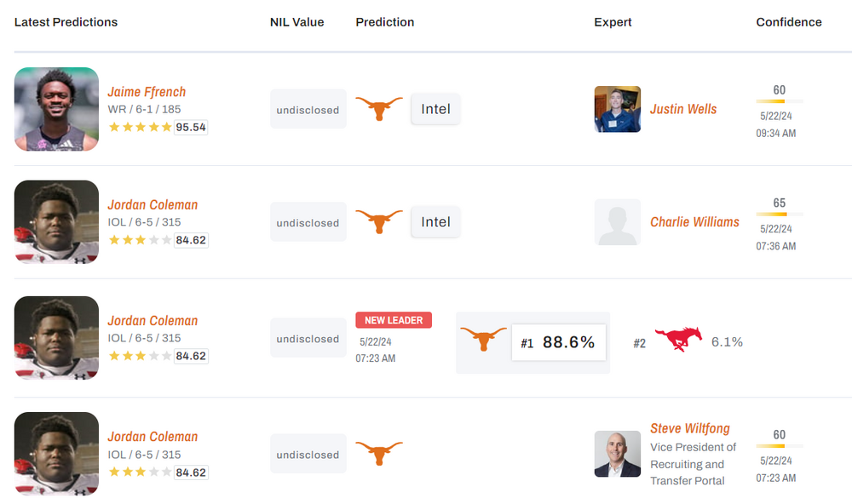The width and height of the screenshot is (852, 504).
Task: Open Justin Wells expert profile link
Action: pyautogui.click(x=683, y=109)
